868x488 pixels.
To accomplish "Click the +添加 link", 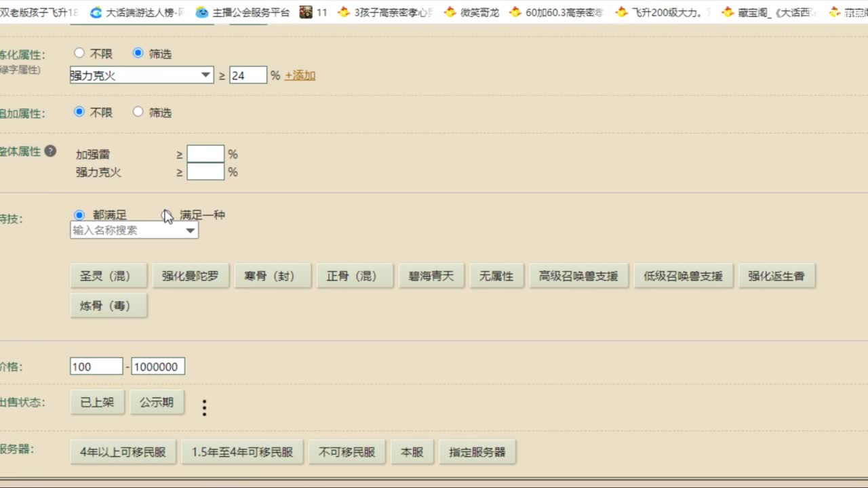I will [300, 75].
